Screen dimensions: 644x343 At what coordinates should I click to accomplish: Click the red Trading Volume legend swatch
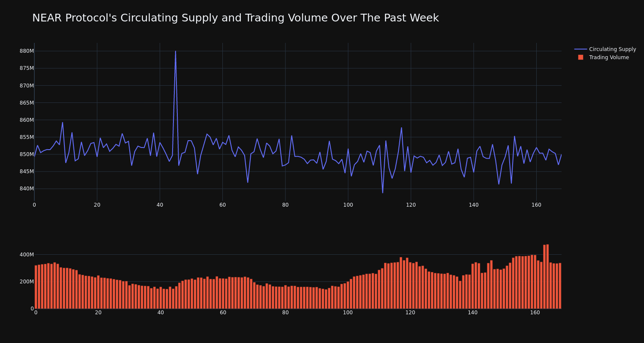click(580, 57)
